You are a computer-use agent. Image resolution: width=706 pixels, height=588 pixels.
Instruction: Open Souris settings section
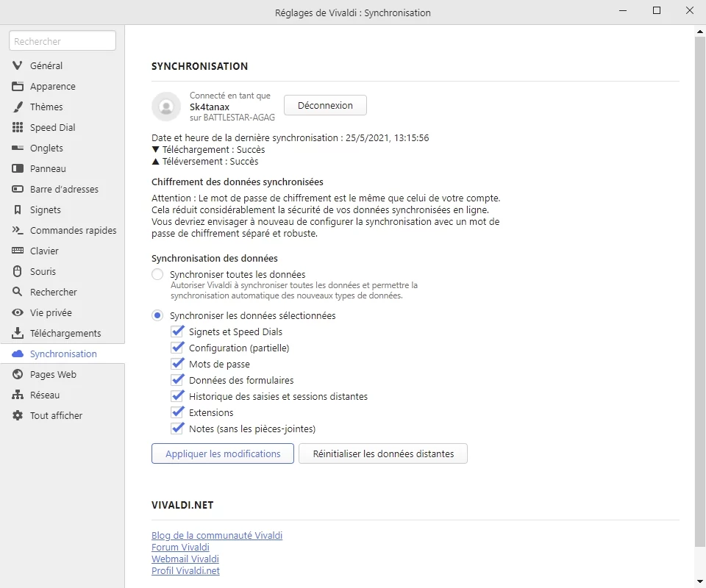click(x=62, y=272)
